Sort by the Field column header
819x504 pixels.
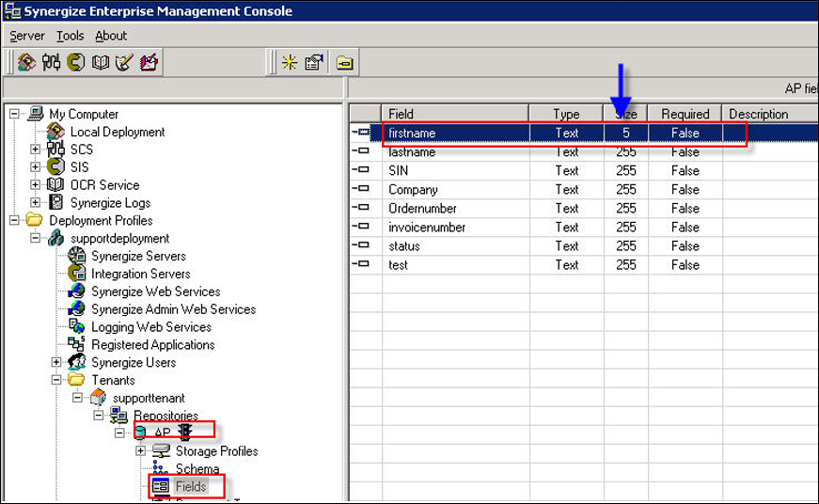[455, 114]
